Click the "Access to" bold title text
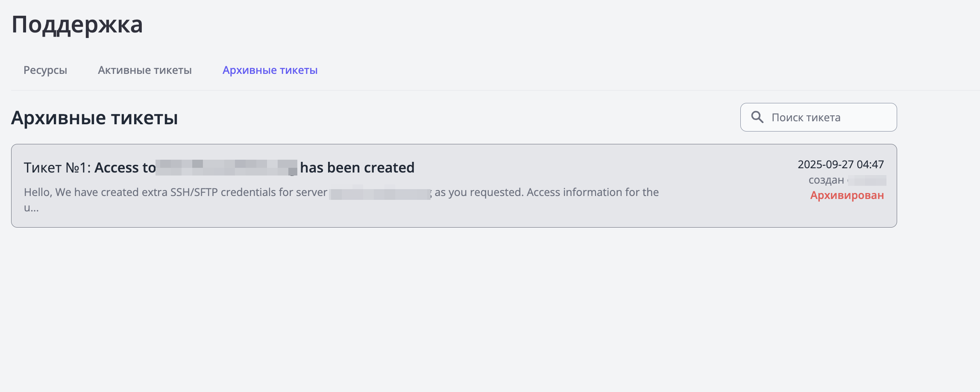Image resolution: width=980 pixels, height=392 pixels. point(125,168)
